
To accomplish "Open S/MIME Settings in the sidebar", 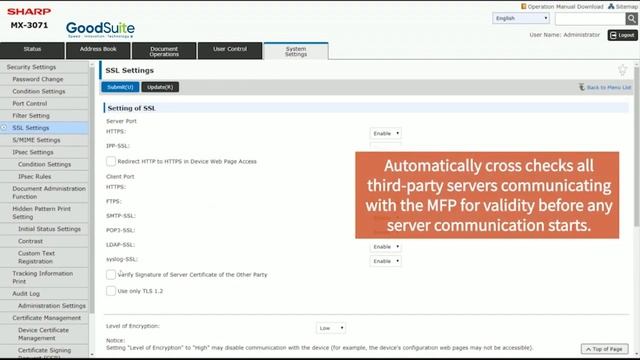I will (x=44, y=140).
